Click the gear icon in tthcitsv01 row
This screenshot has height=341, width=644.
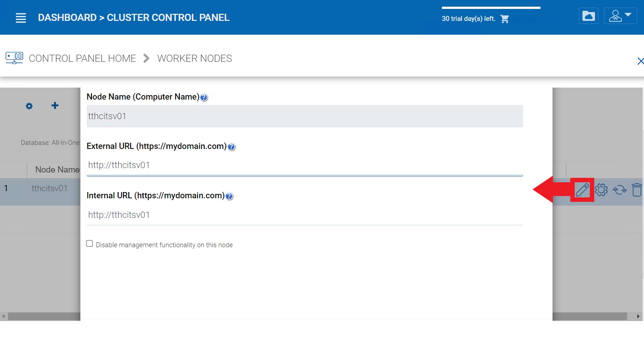point(601,190)
